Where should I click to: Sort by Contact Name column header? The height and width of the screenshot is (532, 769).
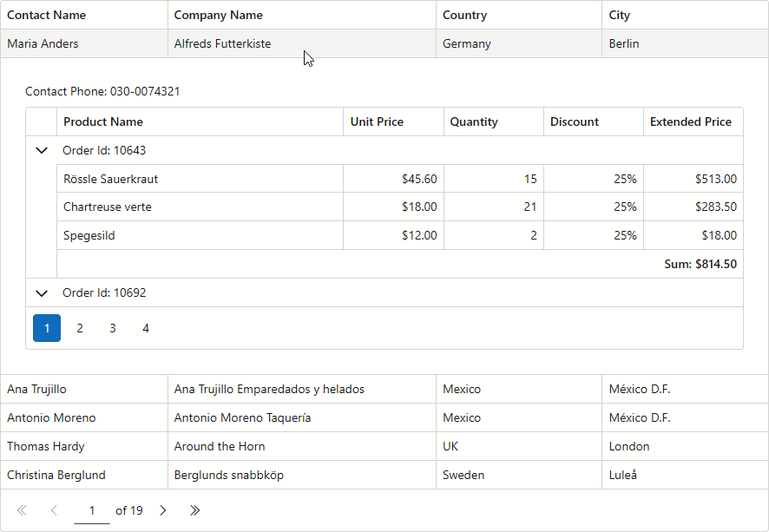point(84,16)
